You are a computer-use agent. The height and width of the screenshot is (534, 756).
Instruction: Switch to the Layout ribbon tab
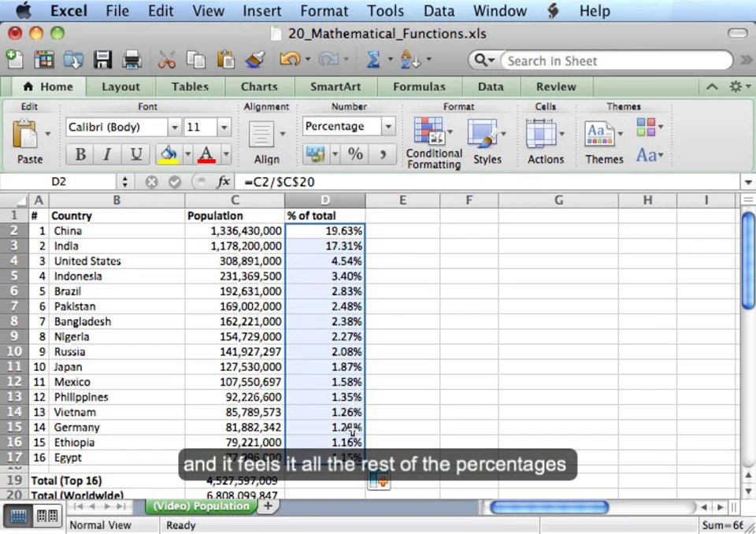[x=120, y=87]
